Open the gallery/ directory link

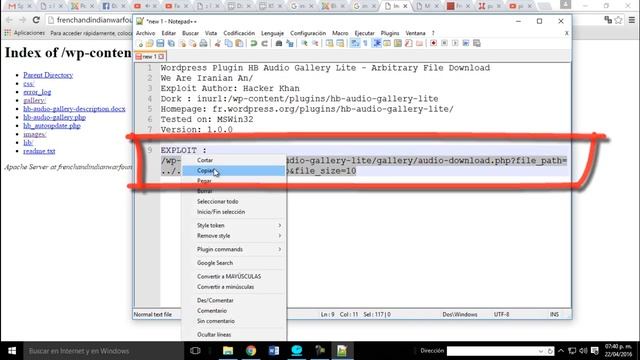click(34, 100)
